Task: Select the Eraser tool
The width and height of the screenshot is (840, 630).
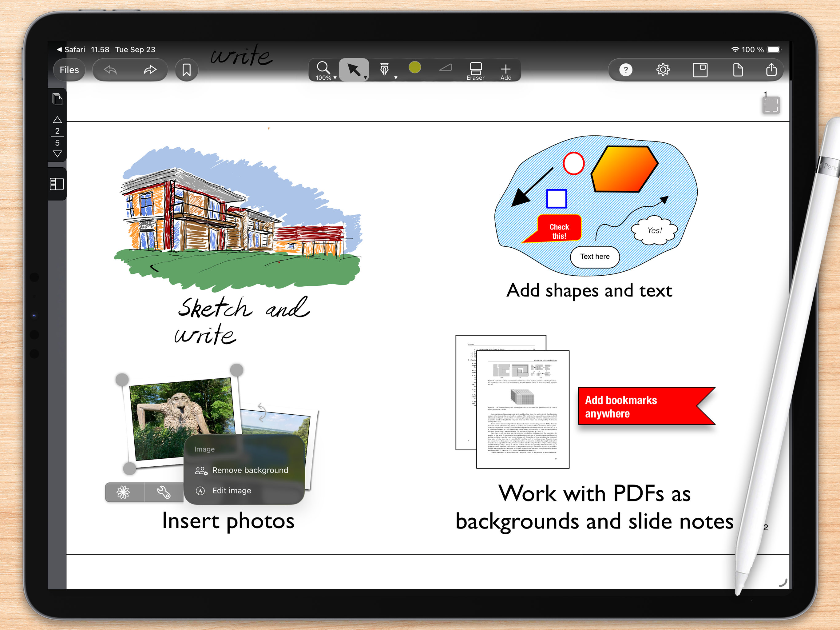Action: click(x=475, y=70)
